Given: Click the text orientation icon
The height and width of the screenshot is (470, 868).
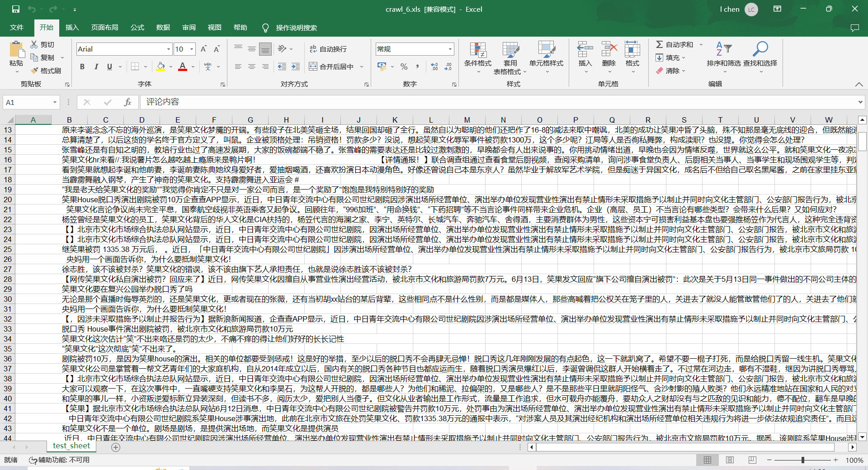Looking at the screenshot, I should 282,49.
